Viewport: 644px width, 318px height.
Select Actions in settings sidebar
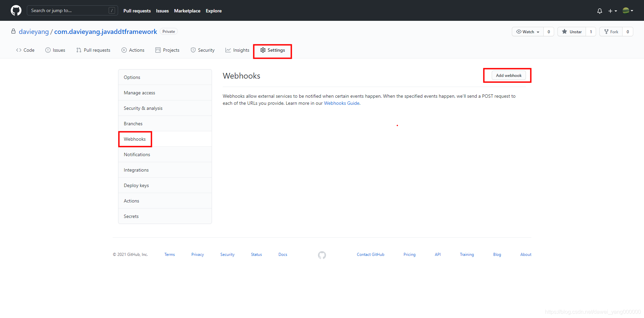(165, 201)
